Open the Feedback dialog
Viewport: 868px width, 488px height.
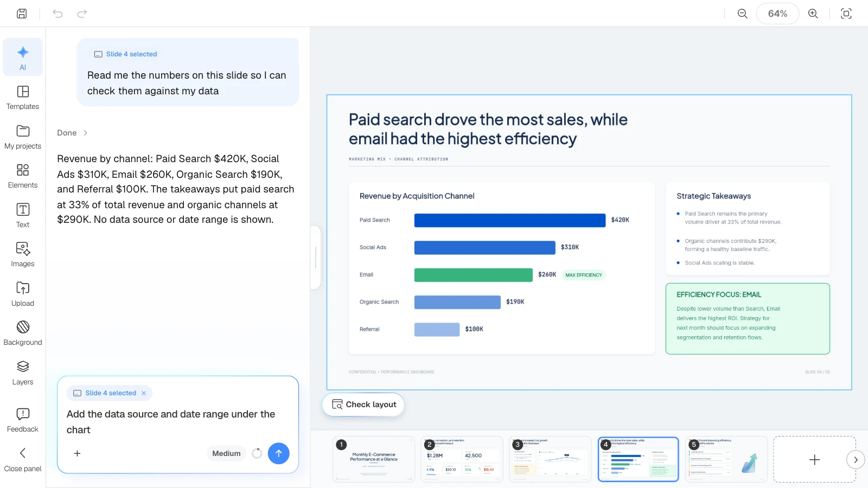[x=23, y=420]
